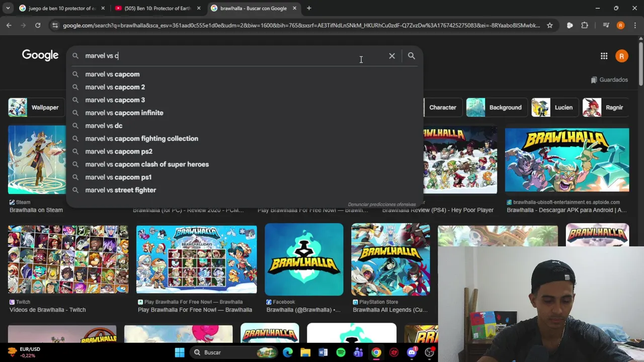Open Microsoft Teams from taskbar
Viewport: 644px width, 362px height.
pos(358,352)
